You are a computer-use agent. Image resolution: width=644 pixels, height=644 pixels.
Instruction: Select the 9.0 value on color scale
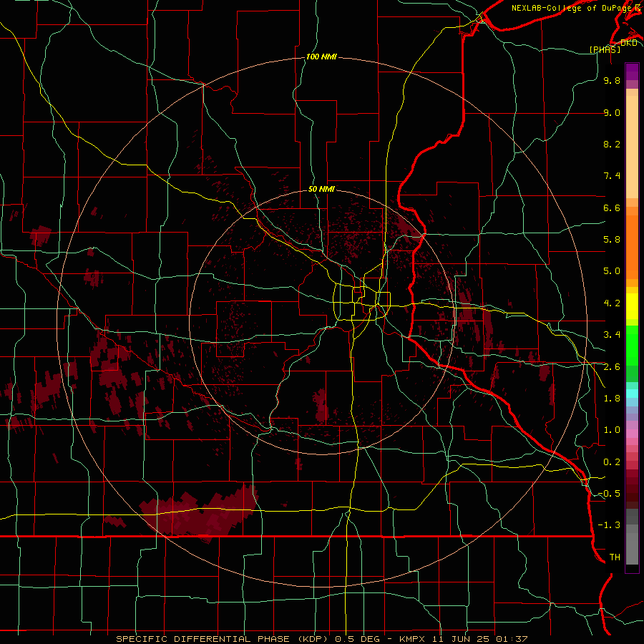[612, 112]
